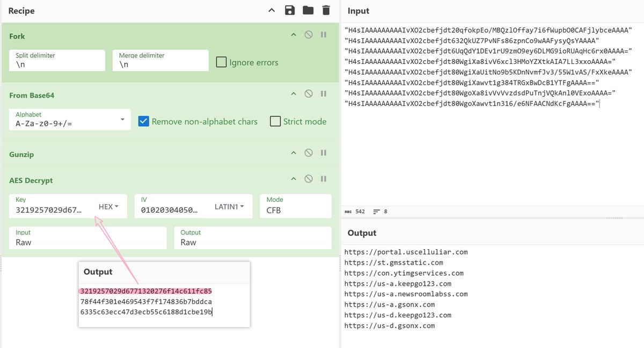Image resolution: width=644 pixels, height=348 pixels.
Task: Collapse the Gunzip operation
Action: tap(294, 153)
